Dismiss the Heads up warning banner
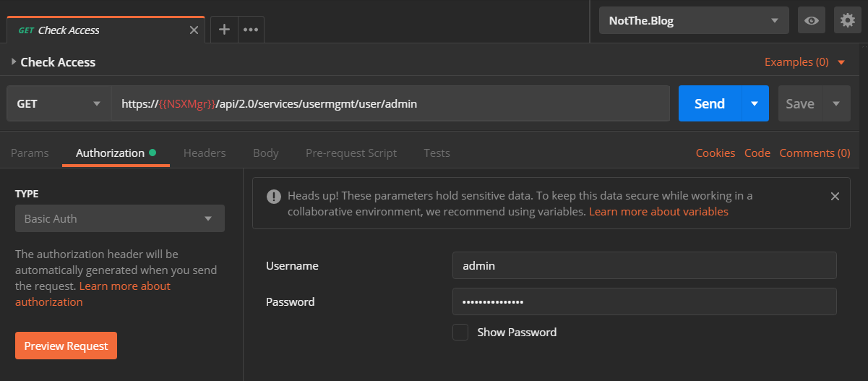The height and width of the screenshot is (381, 868). click(835, 196)
